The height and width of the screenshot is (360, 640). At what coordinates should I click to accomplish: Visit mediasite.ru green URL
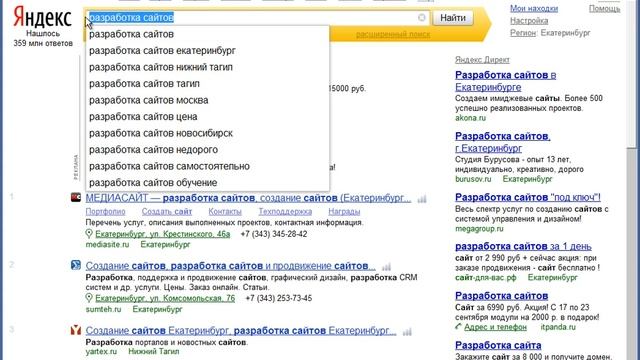107,244
